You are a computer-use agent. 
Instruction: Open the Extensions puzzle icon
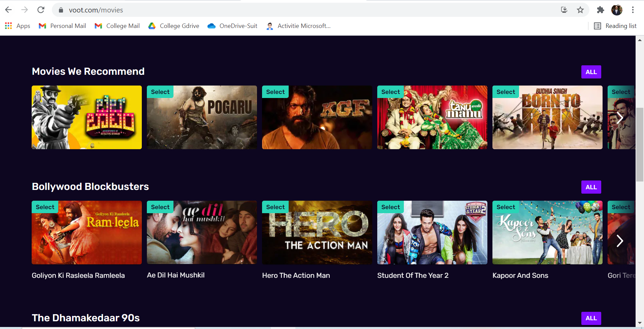pos(600,10)
